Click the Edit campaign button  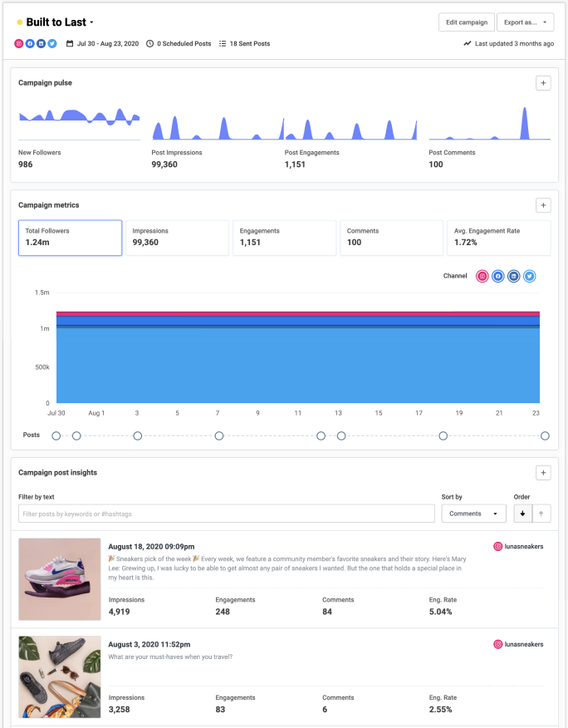467,22
